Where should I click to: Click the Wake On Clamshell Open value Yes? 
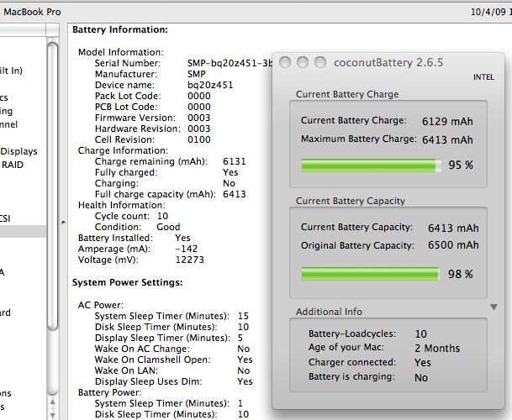pyautogui.click(x=245, y=360)
